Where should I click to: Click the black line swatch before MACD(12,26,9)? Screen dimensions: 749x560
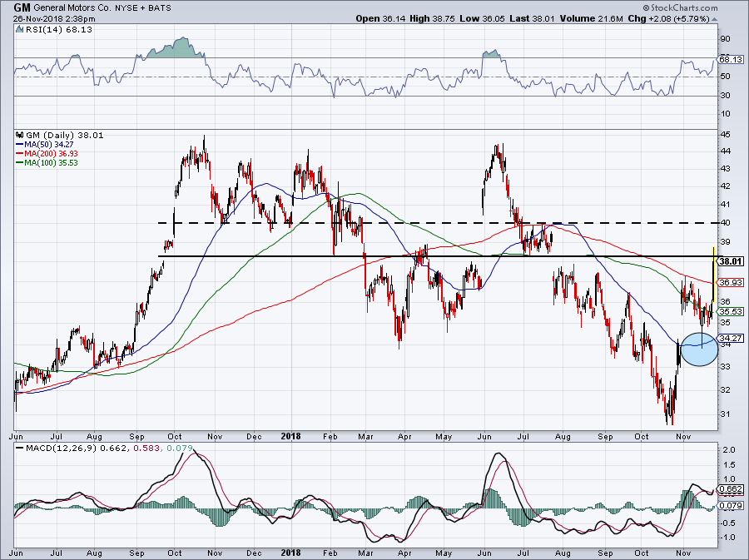pos(20,448)
